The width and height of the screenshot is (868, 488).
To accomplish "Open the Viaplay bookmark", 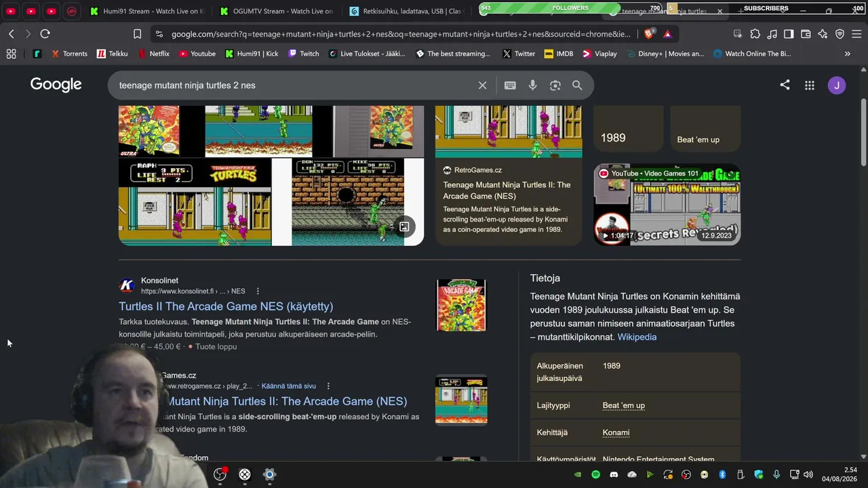I will point(600,54).
